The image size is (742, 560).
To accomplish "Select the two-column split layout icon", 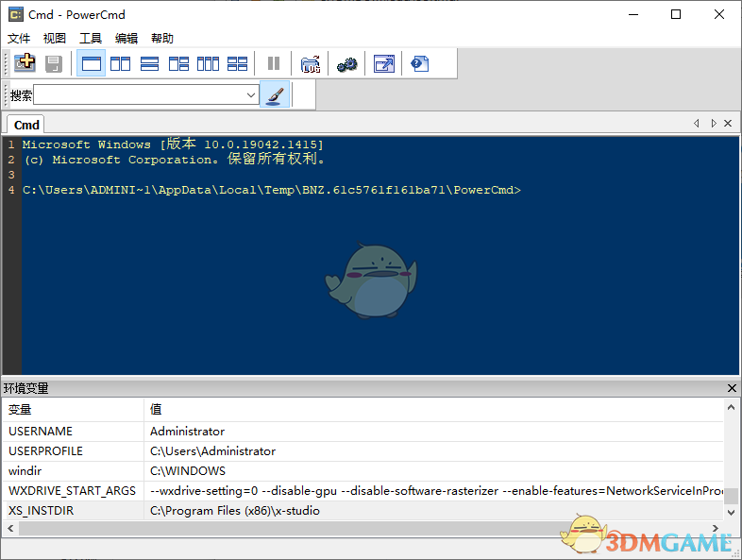I will [120, 63].
